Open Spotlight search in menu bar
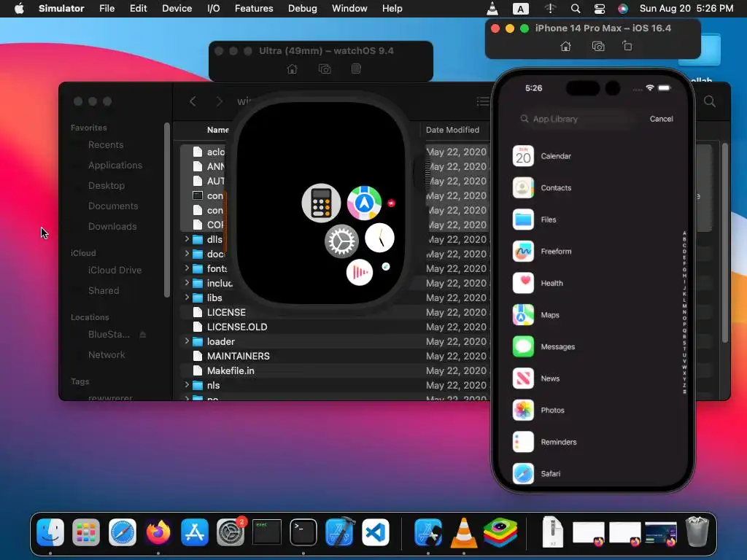747x560 pixels. pyautogui.click(x=576, y=9)
